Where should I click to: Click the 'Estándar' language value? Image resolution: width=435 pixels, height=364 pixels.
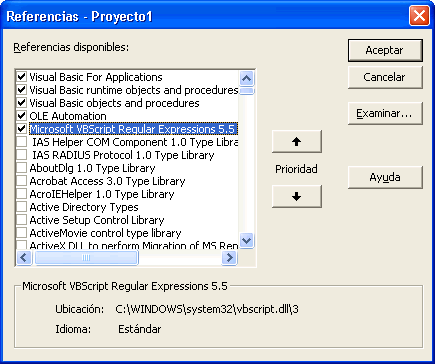pos(140,329)
